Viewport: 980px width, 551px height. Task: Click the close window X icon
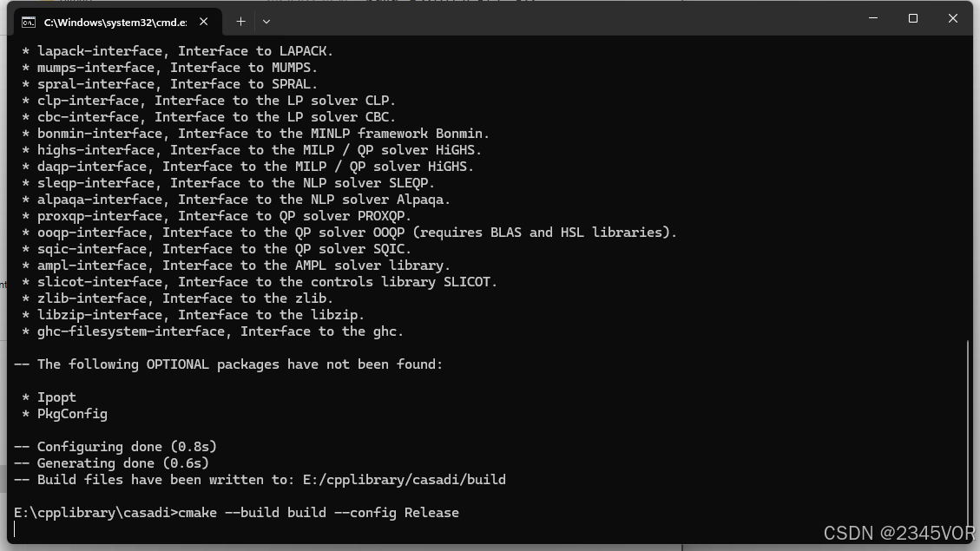tap(952, 18)
